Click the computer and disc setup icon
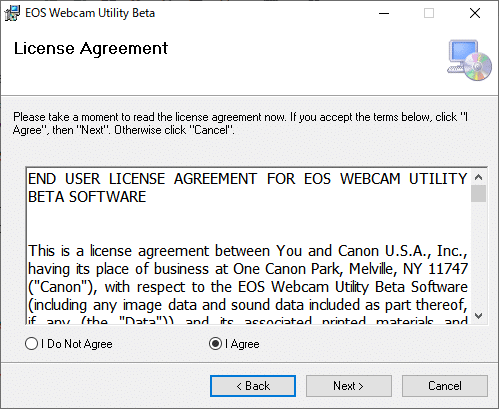The height and width of the screenshot is (409, 499). click(469, 60)
